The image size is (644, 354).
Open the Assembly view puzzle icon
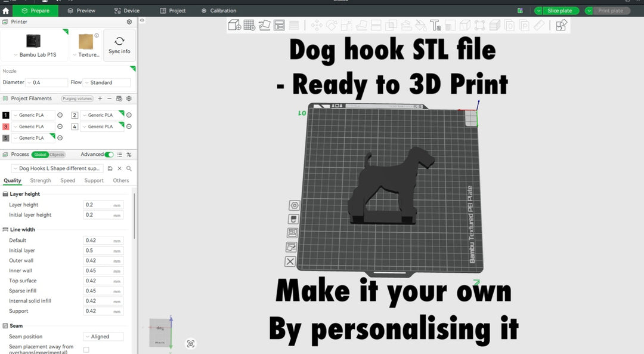point(561,26)
